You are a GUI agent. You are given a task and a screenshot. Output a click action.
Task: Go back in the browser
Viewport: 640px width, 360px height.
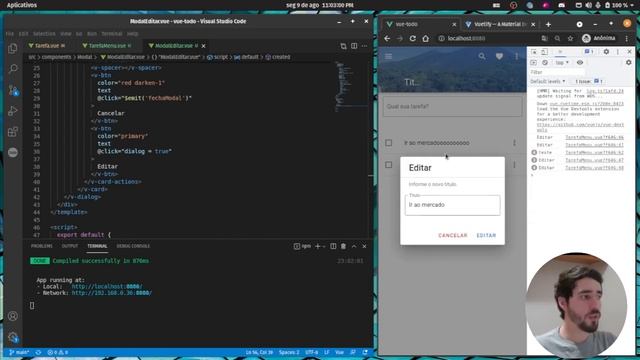pos(387,38)
